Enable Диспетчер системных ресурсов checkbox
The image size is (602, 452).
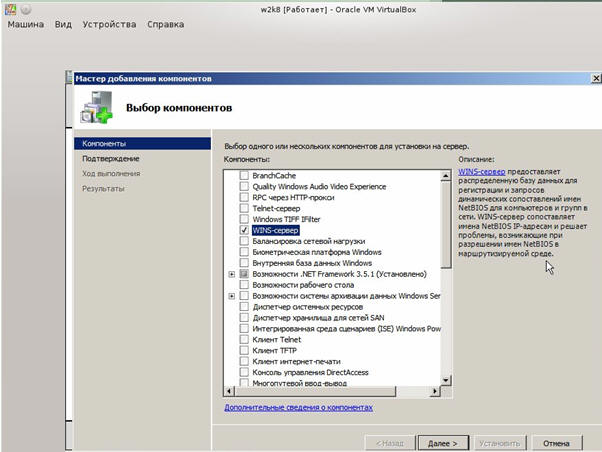244,307
